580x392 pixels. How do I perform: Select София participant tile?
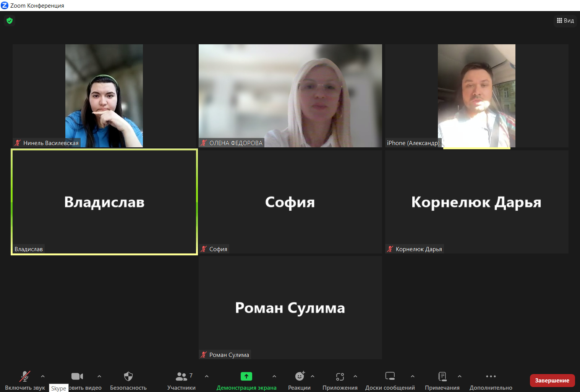[290, 202]
